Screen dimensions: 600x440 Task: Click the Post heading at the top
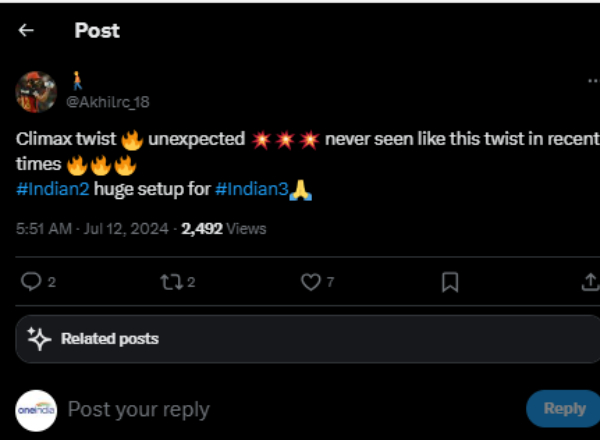(98, 31)
